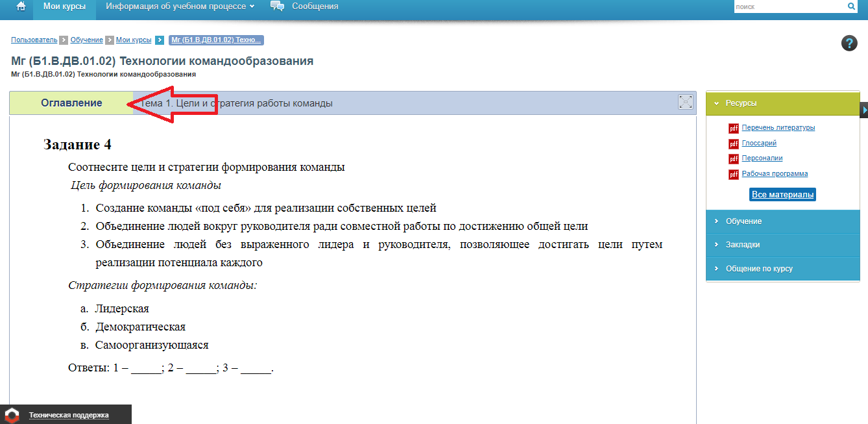Click PDF icon beside Перечень литературы
868x424 pixels.
click(734, 129)
